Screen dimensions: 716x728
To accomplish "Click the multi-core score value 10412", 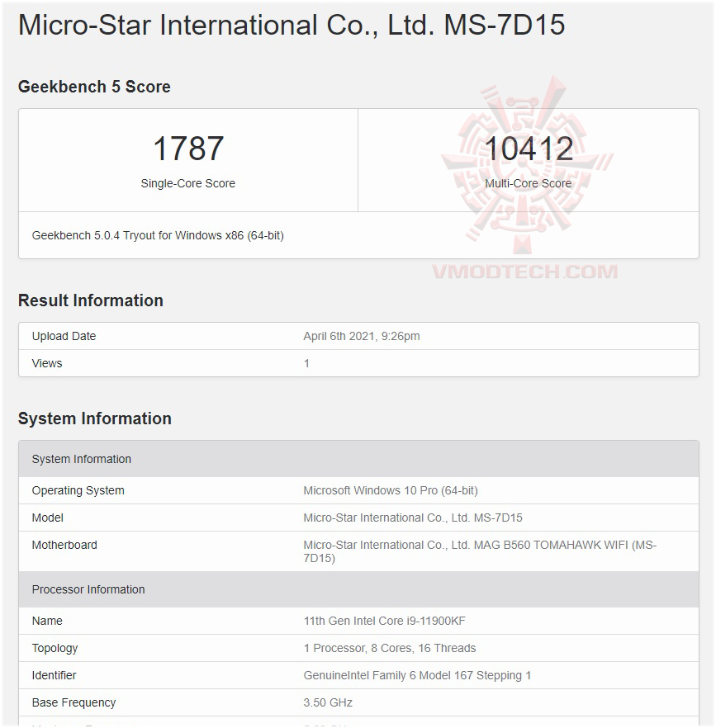I will 529,149.
